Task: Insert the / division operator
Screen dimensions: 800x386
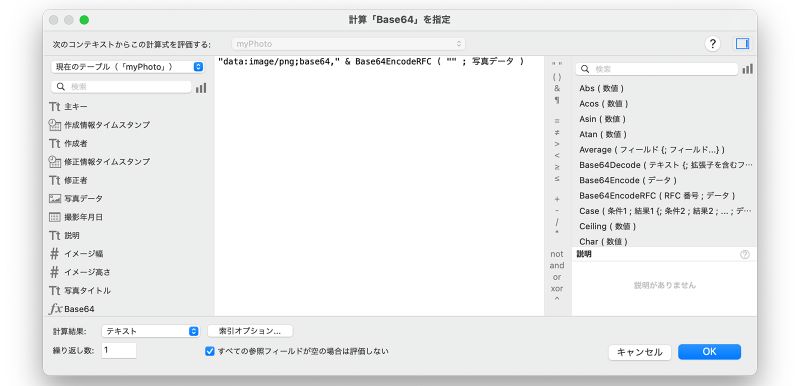Action: click(x=557, y=222)
